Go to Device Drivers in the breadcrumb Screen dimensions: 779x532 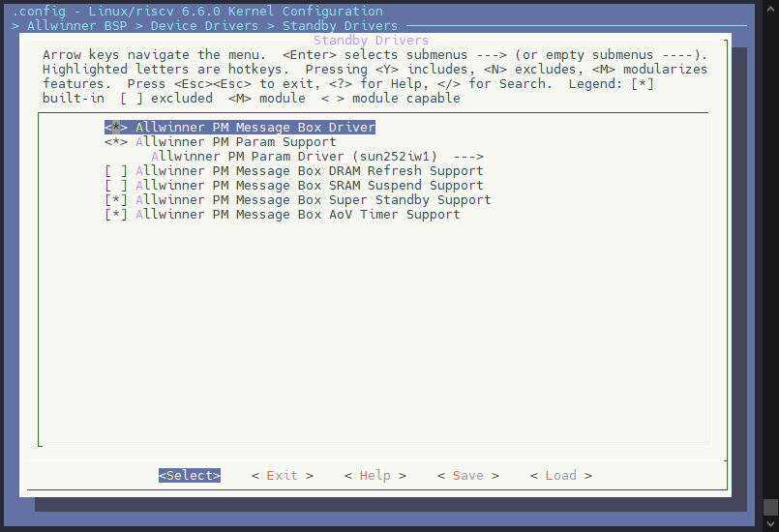204,25
